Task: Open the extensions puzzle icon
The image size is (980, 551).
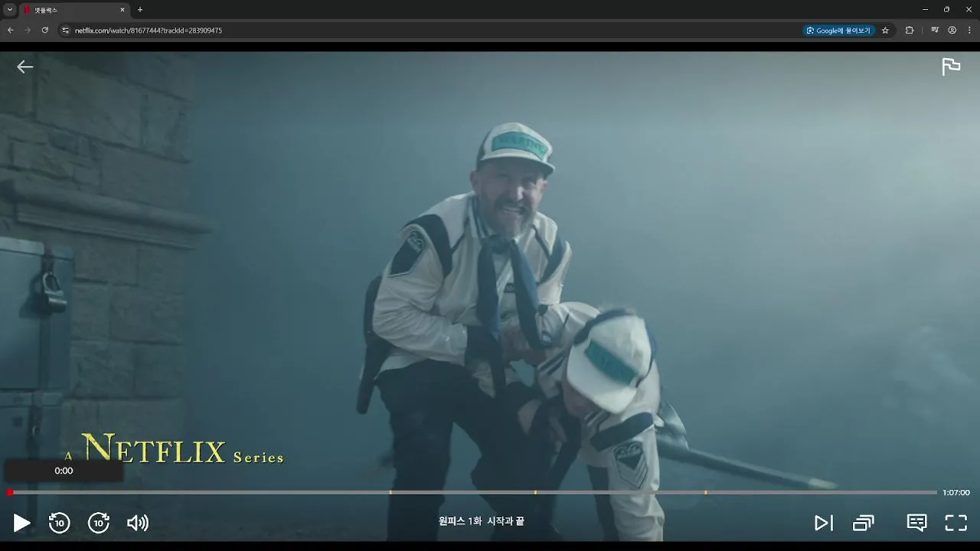Action: coord(910,31)
